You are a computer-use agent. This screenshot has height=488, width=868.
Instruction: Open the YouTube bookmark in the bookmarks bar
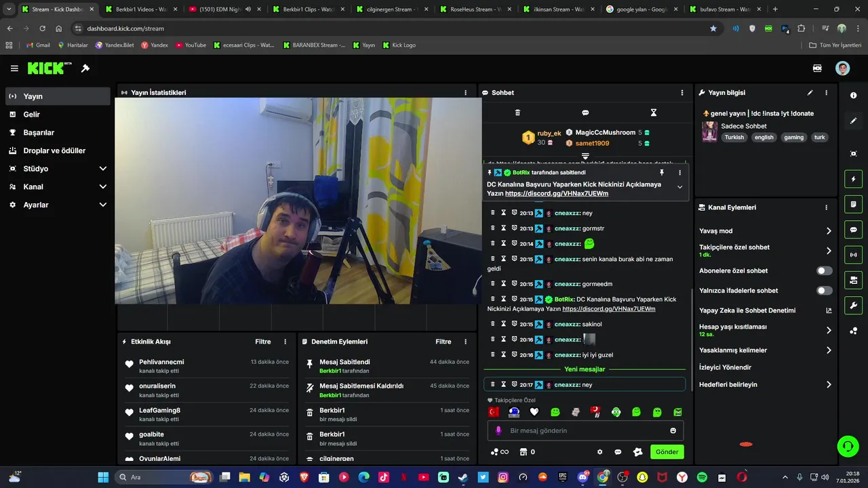tap(191, 45)
